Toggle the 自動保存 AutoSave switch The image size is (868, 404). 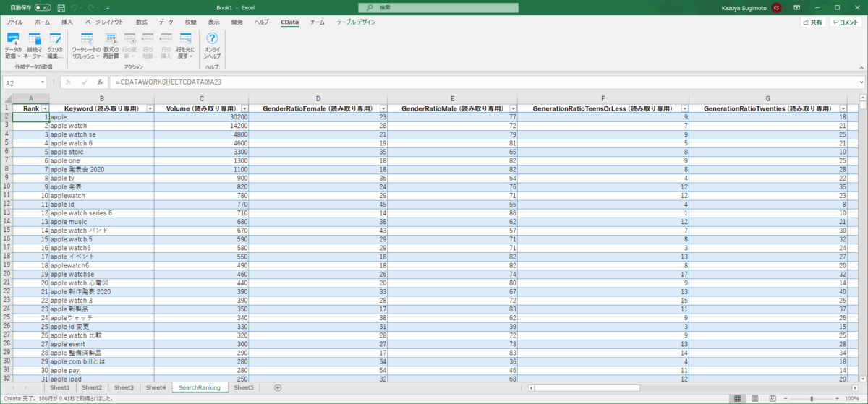click(x=44, y=7)
